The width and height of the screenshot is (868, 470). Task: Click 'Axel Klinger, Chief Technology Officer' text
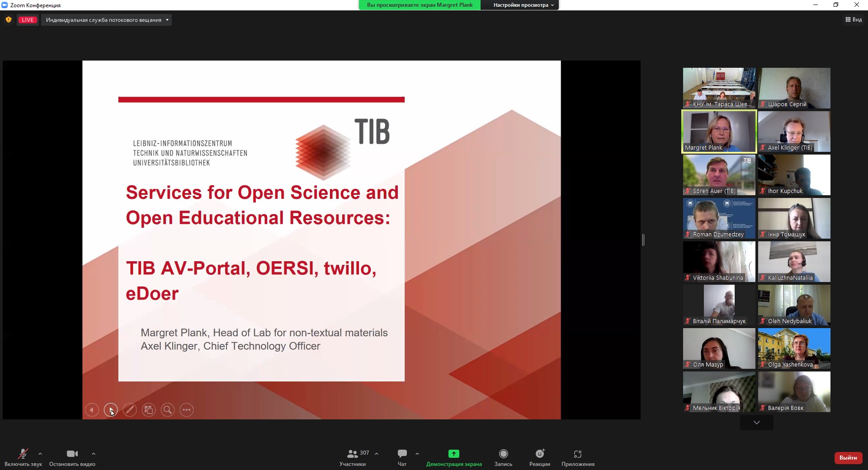(231, 346)
